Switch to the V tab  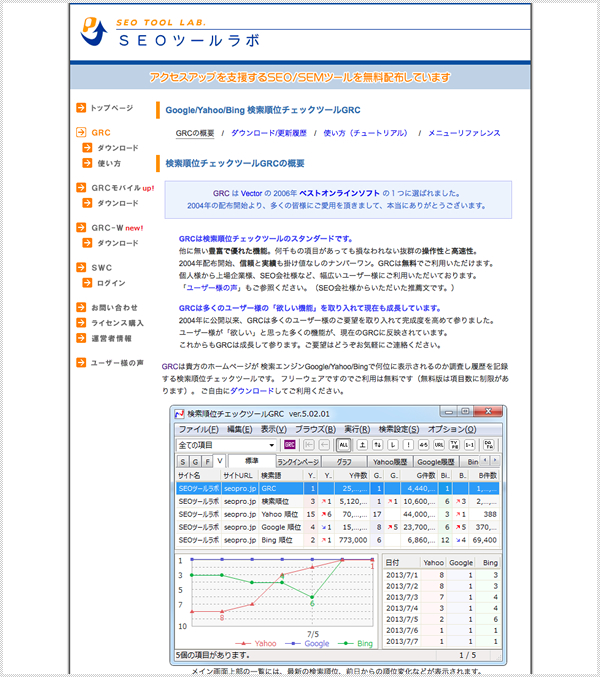point(220,461)
